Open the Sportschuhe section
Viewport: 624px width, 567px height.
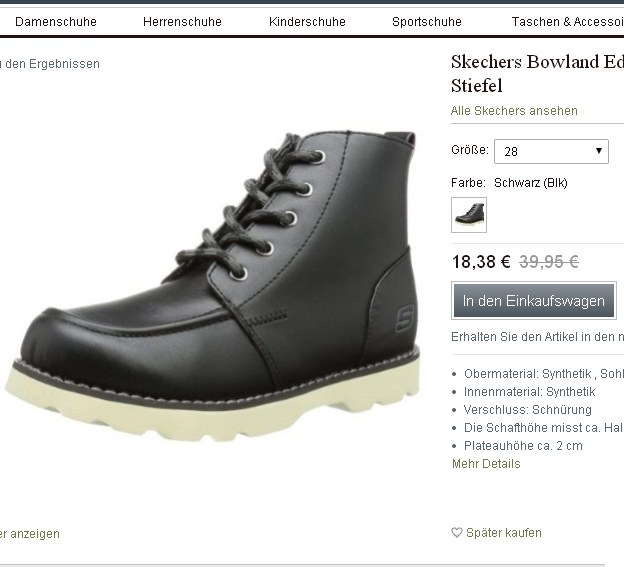(427, 21)
